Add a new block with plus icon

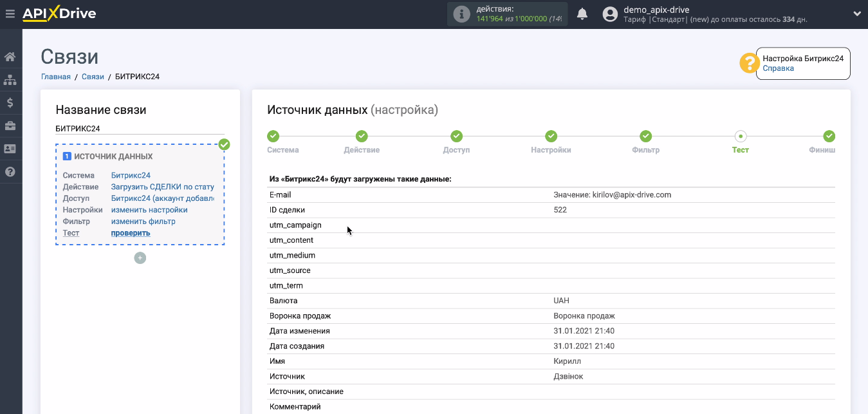[x=140, y=258]
